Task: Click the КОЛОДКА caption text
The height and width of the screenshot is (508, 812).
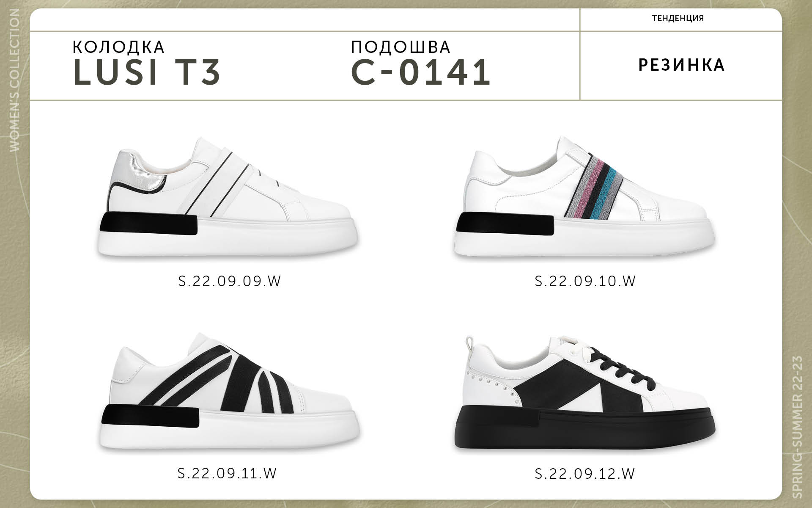Action: (x=118, y=47)
